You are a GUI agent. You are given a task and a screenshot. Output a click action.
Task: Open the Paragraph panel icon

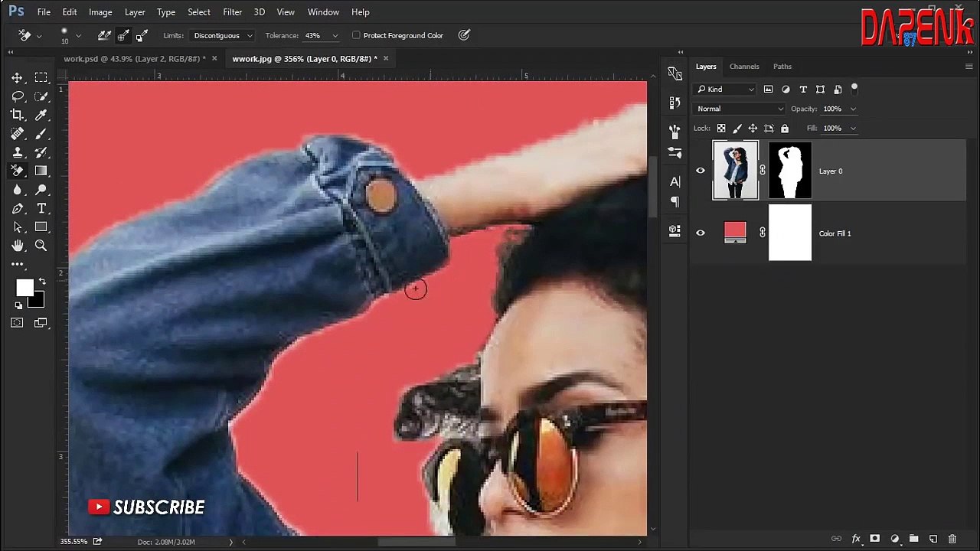click(x=675, y=201)
